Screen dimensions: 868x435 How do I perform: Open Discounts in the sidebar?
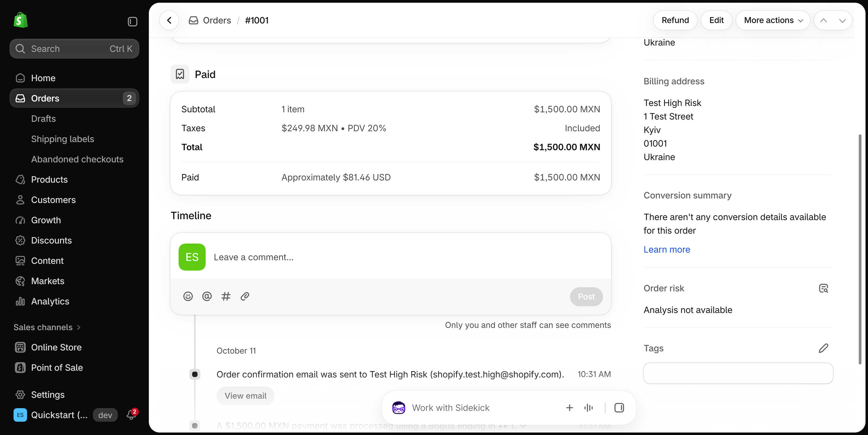click(74, 240)
